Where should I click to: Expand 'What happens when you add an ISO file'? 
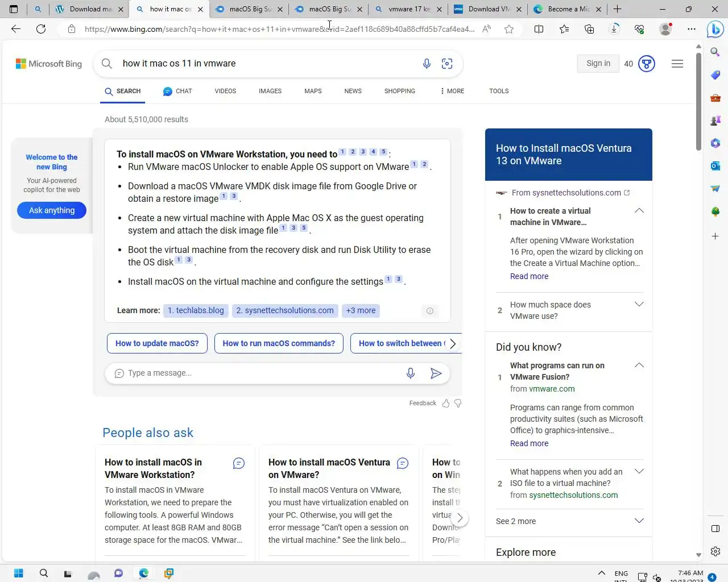pyautogui.click(x=639, y=472)
